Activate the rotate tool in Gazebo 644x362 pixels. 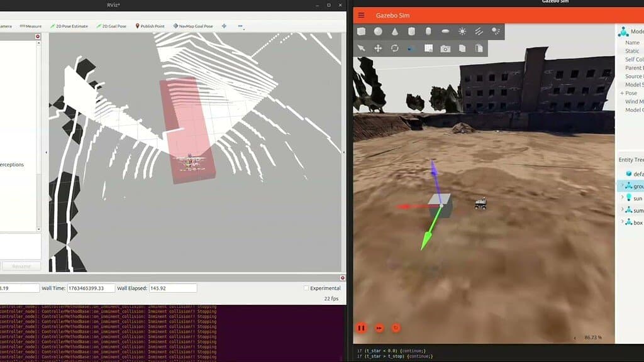tap(395, 48)
